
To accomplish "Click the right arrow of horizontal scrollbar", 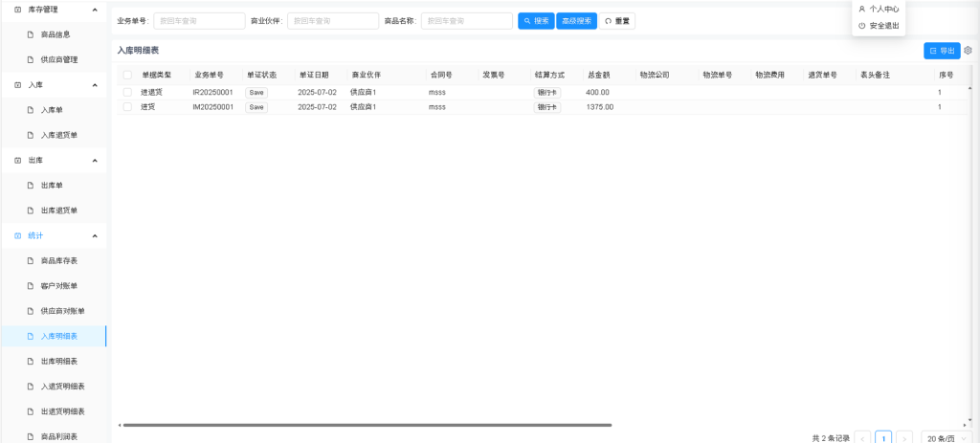I will point(965,425).
